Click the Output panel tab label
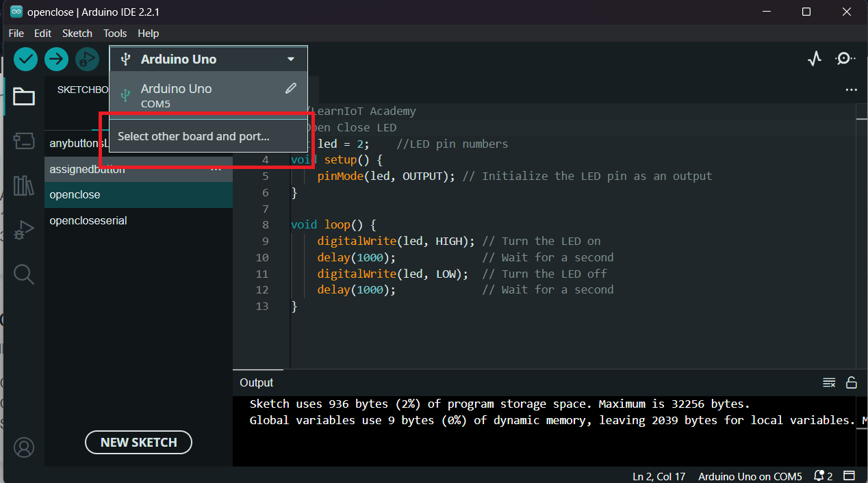The height and width of the screenshot is (483, 868). (x=256, y=382)
